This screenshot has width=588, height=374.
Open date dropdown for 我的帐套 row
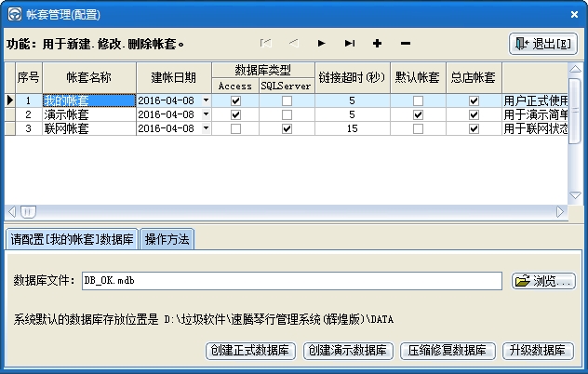point(206,100)
